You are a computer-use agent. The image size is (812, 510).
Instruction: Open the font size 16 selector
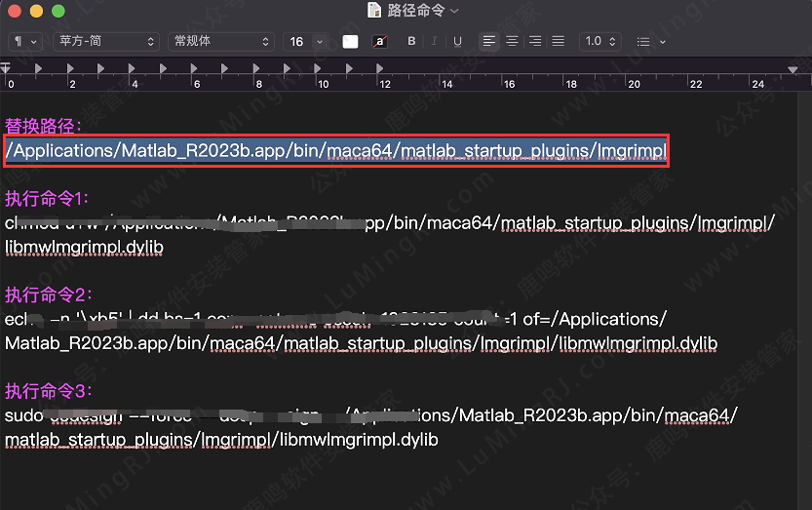pyautogui.click(x=306, y=42)
